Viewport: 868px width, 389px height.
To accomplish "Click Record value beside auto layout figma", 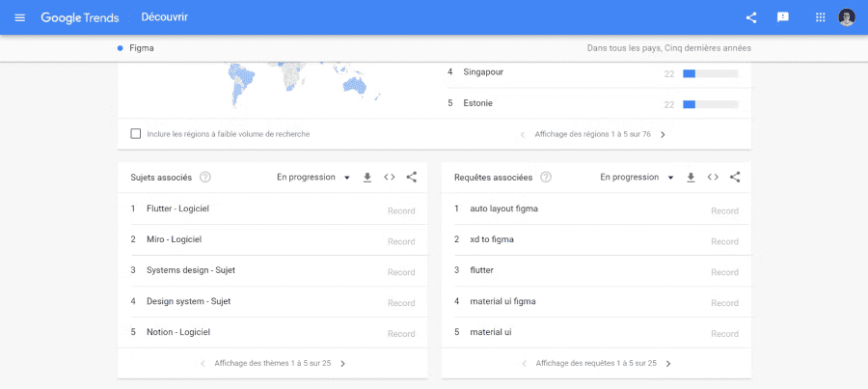I will (x=724, y=210).
